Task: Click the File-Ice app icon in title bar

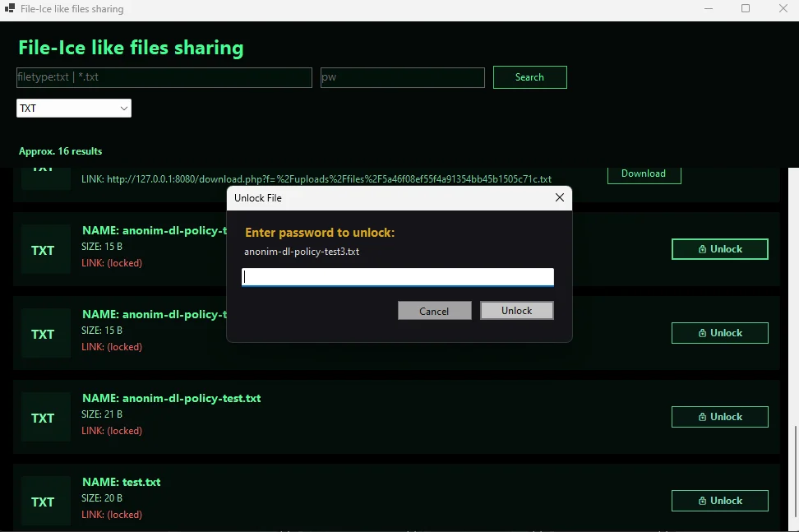Action: (x=11, y=9)
